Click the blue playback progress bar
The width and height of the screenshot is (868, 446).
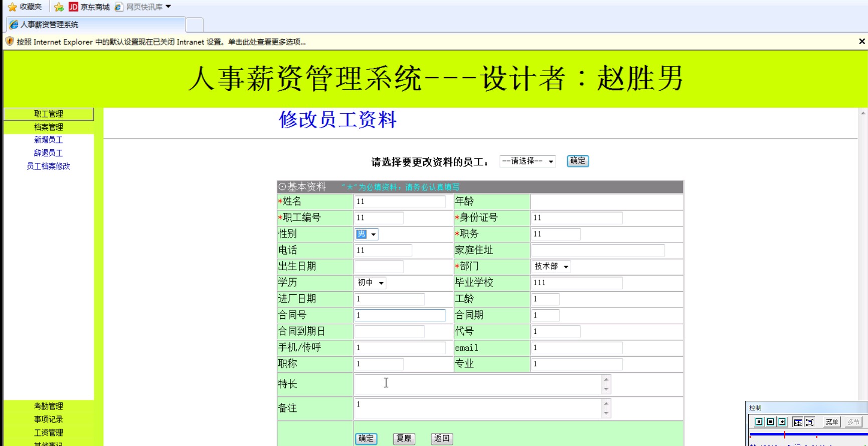click(808, 435)
